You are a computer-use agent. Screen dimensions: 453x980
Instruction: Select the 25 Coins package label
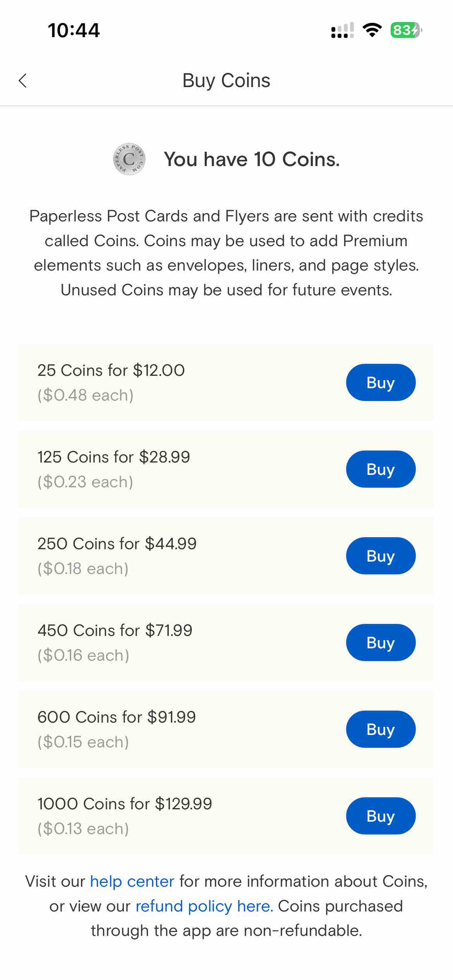pos(111,370)
